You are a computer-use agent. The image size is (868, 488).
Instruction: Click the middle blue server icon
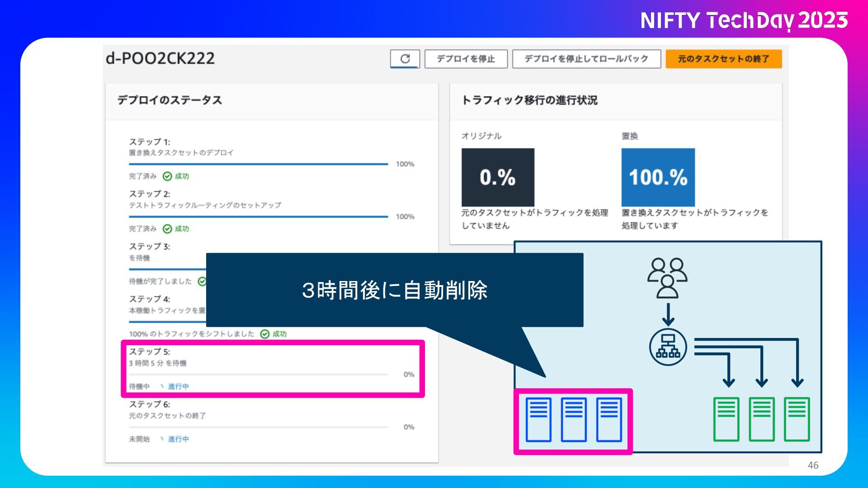[x=573, y=420]
